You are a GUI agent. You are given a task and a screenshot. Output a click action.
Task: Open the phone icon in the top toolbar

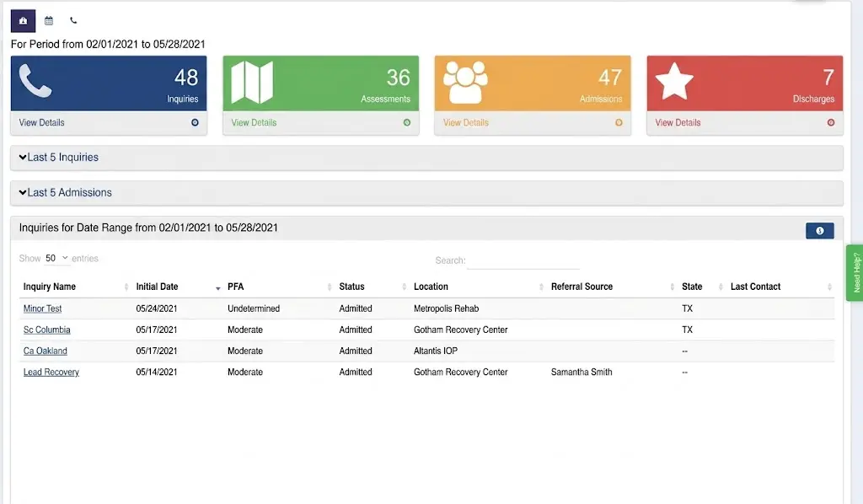tap(73, 21)
